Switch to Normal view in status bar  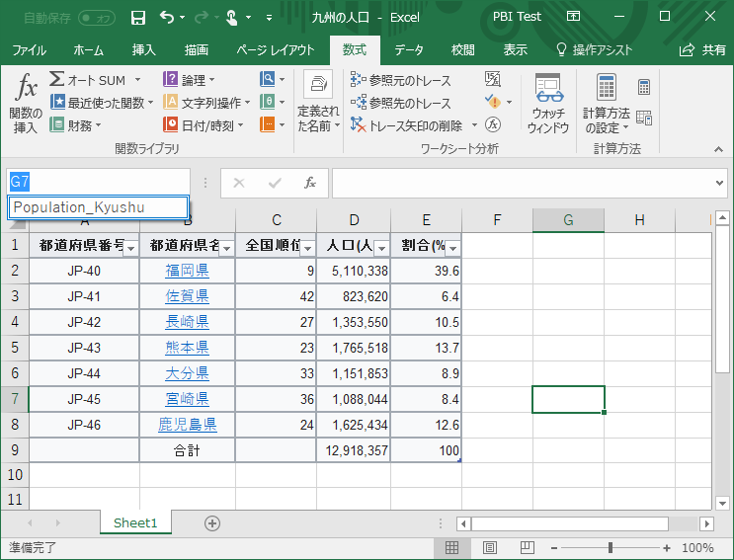pos(451,547)
